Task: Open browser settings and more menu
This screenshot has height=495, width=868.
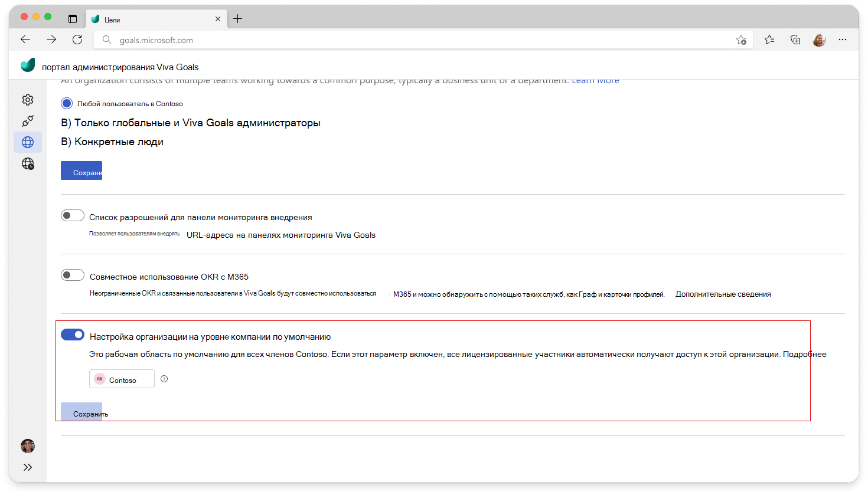Action: click(843, 40)
